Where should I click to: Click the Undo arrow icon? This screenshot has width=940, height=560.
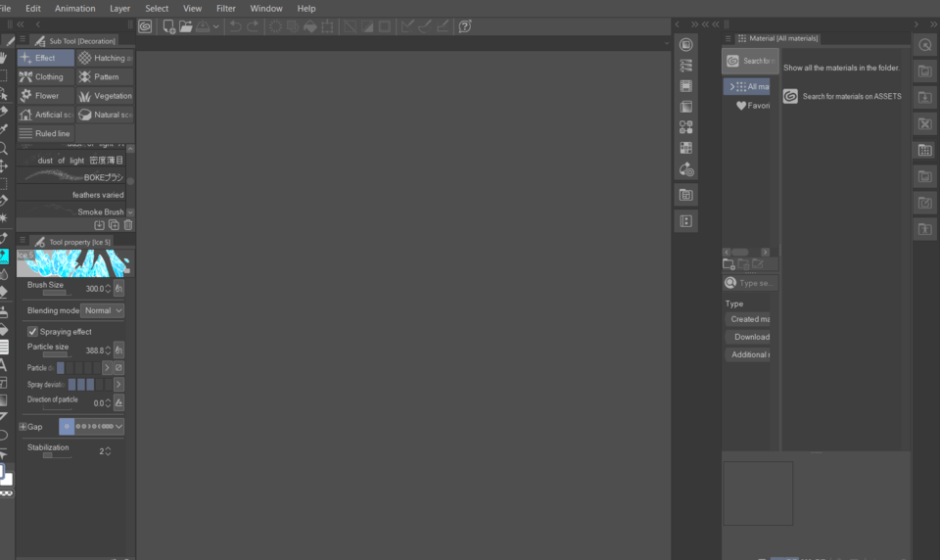point(236,26)
